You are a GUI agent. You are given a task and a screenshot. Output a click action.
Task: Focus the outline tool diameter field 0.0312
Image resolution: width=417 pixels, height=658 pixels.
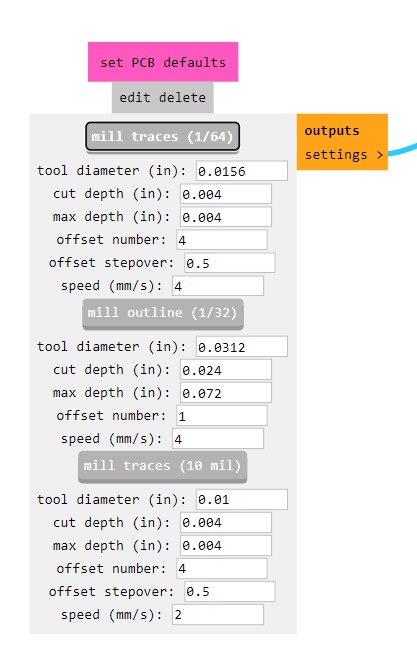click(x=242, y=347)
